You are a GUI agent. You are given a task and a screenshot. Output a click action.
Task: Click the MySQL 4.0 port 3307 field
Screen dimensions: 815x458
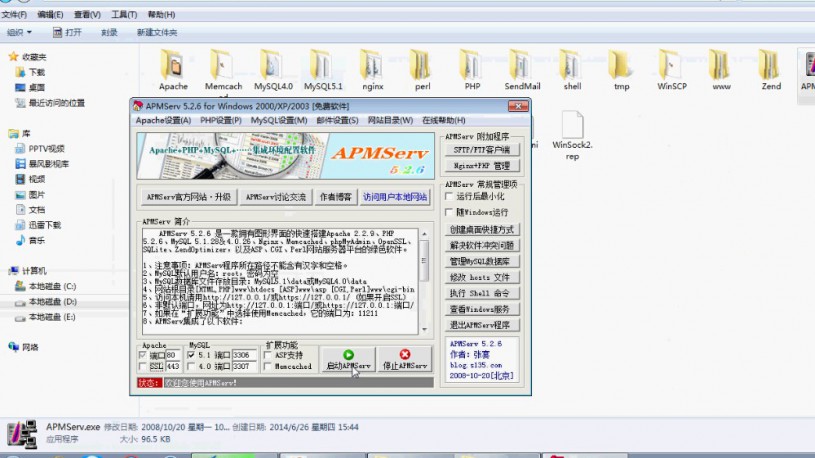(244, 367)
